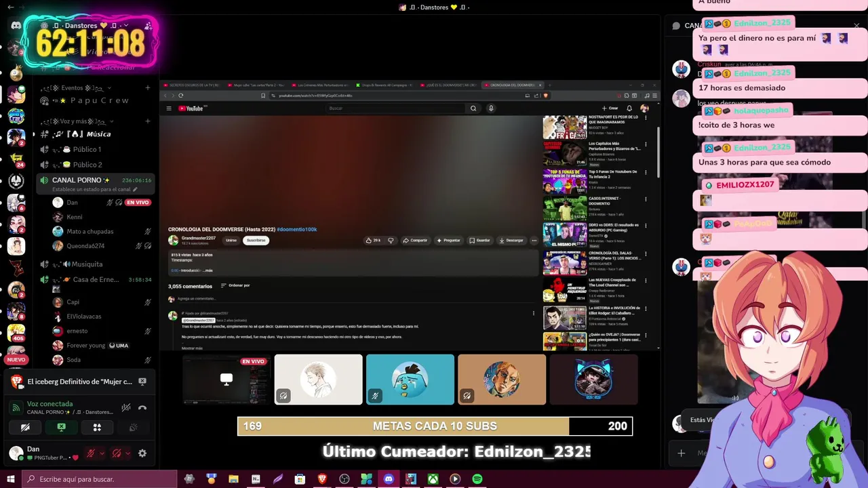Switch to Los Crímenes Más Perturbadores tab

point(320,85)
